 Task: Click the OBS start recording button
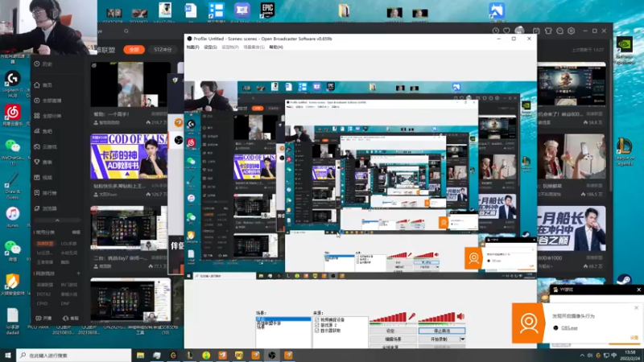click(439, 339)
